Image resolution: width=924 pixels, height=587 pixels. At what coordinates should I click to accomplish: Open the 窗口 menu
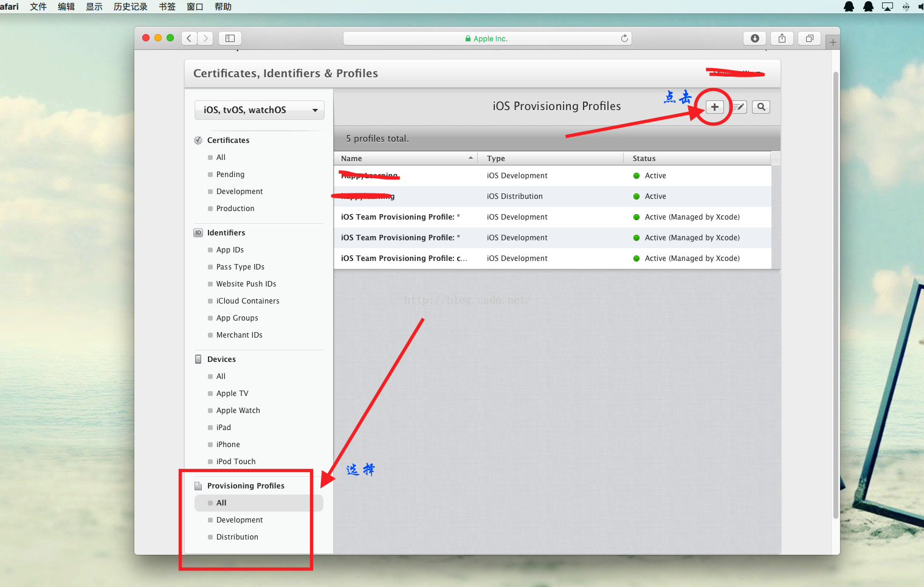click(195, 7)
